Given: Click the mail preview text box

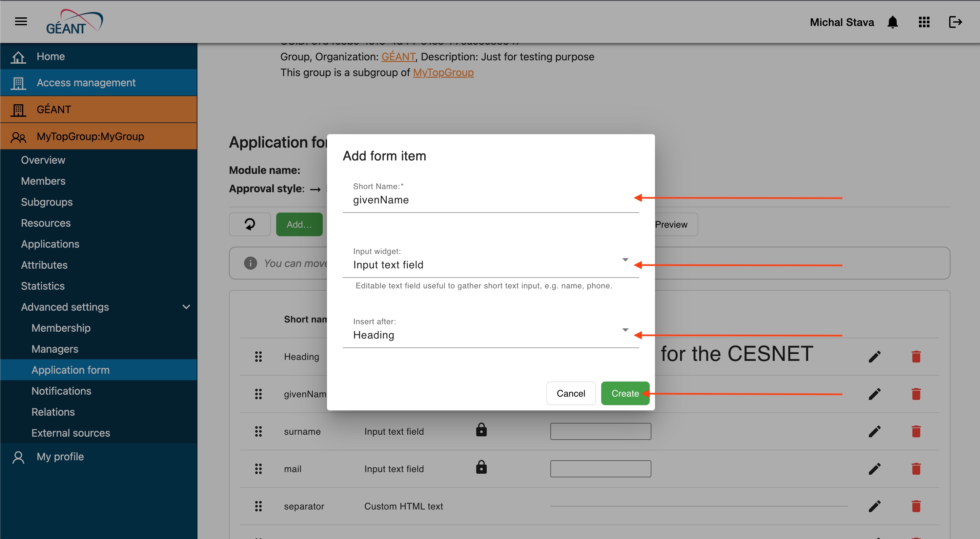Looking at the screenshot, I should tap(600, 469).
